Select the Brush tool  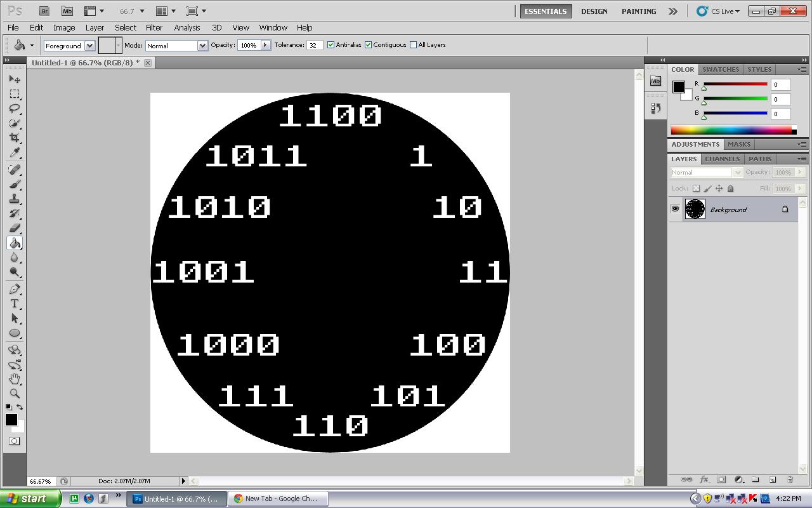point(15,184)
